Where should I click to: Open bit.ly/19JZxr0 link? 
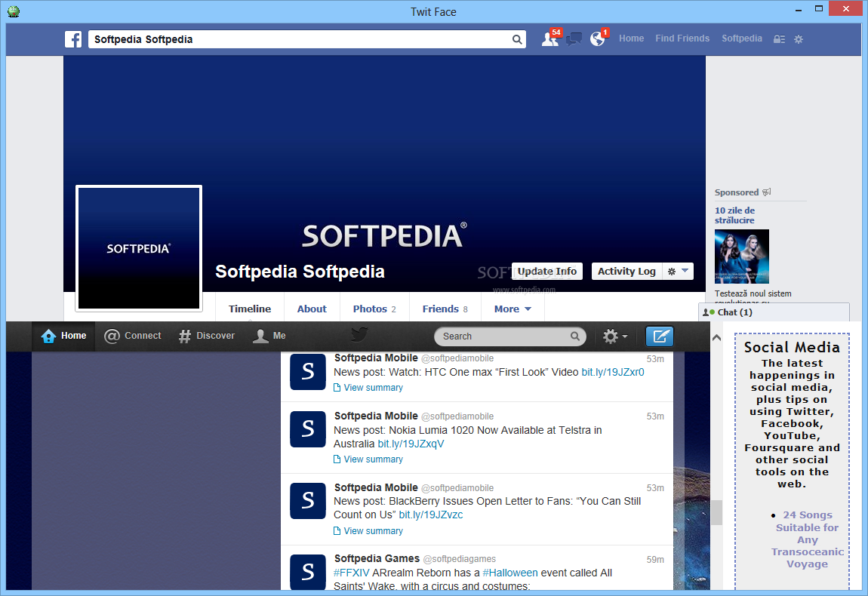click(x=613, y=372)
